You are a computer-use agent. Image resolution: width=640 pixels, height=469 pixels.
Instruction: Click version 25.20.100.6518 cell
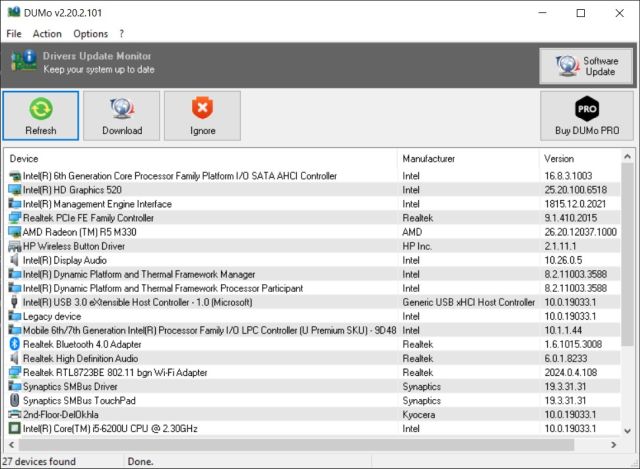point(576,190)
